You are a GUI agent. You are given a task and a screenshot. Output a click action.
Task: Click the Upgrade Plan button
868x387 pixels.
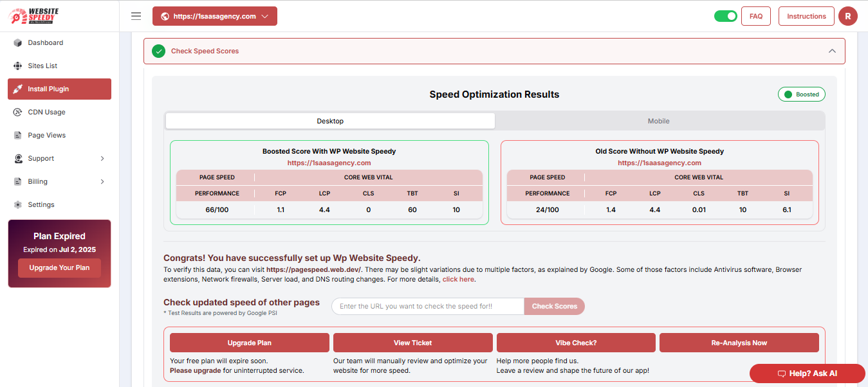tap(250, 343)
